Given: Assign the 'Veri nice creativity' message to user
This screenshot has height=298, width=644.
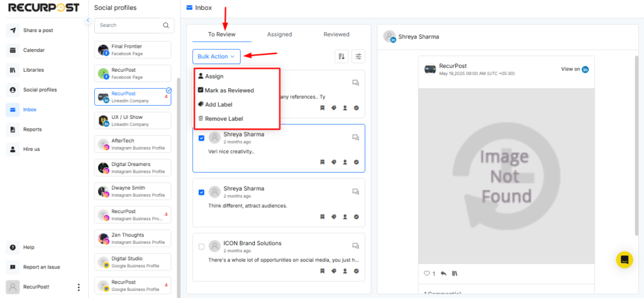Looking at the screenshot, I should [x=345, y=162].
